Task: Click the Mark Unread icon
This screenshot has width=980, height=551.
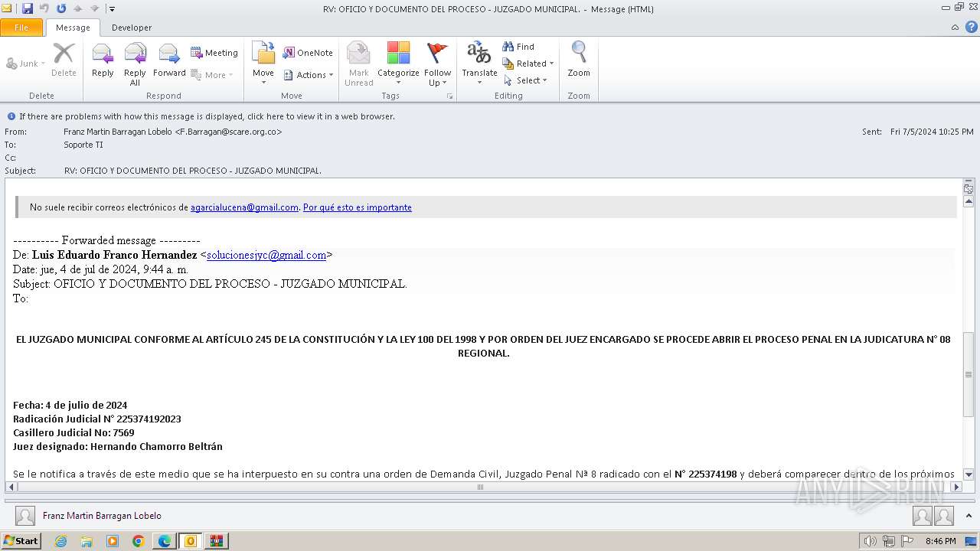Action: 358,64
